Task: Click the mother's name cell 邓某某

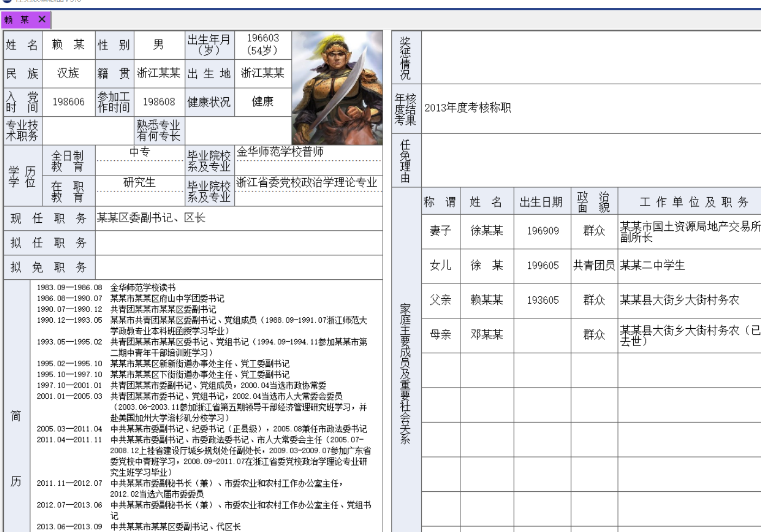Action: tap(487, 335)
